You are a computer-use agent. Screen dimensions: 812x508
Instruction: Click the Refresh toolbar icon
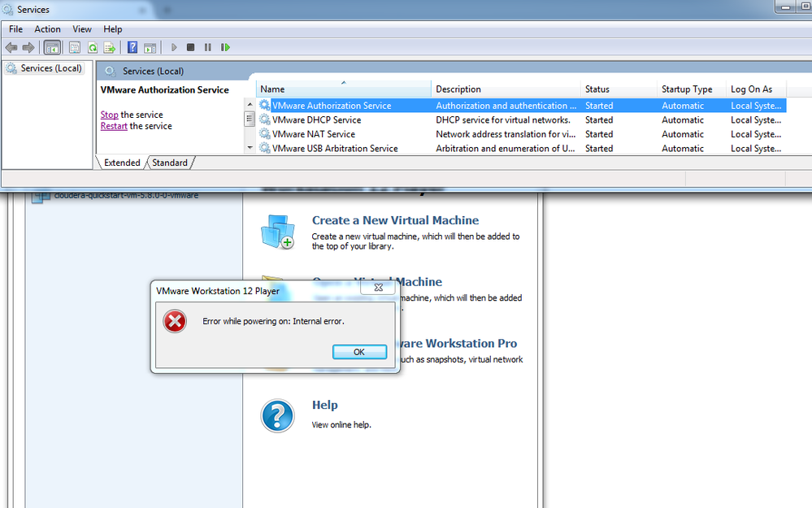click(x=92, y=48)
